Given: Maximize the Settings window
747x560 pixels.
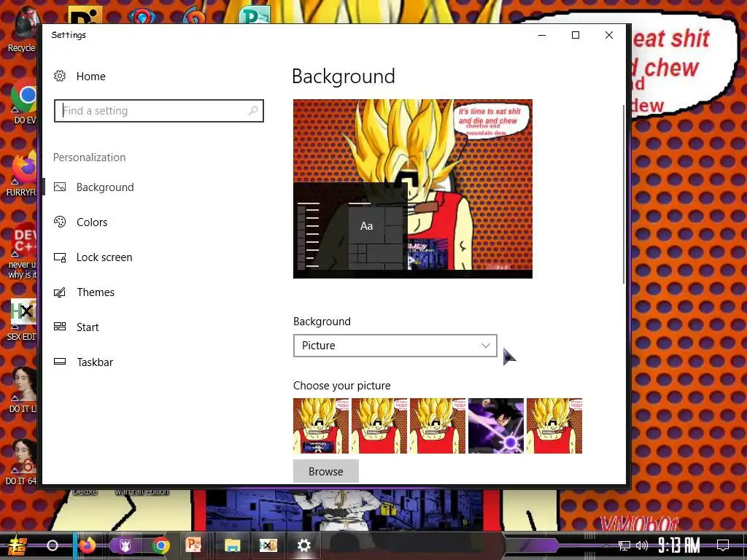Looking at the screenshot, I should click(576, 35).
